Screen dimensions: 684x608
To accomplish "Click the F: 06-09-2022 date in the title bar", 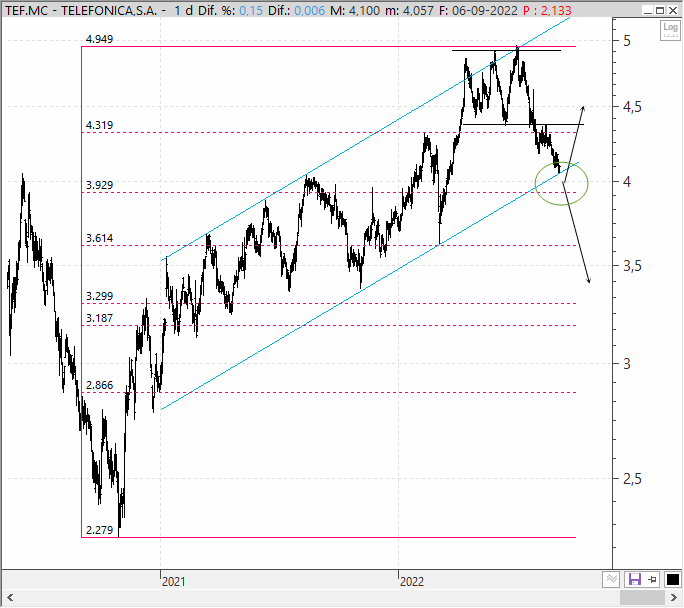I will (478, 10).
